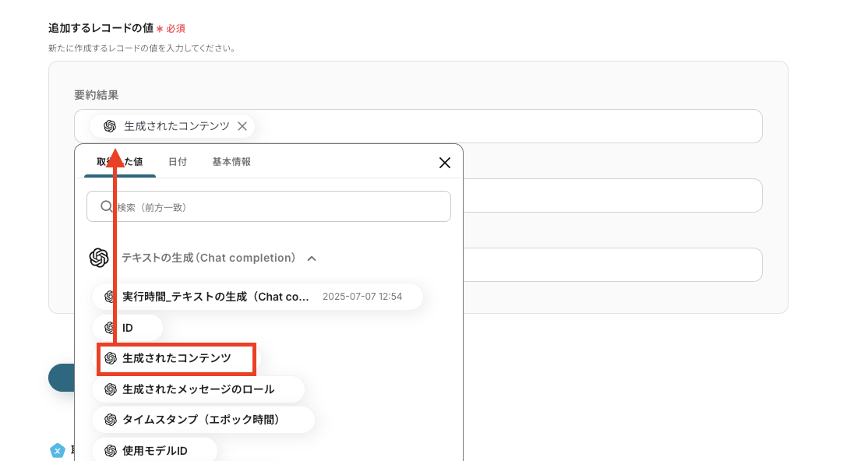Switch to the 日付 tab
This screenshot has width=868, height=461.
click(x=178, y=162)
